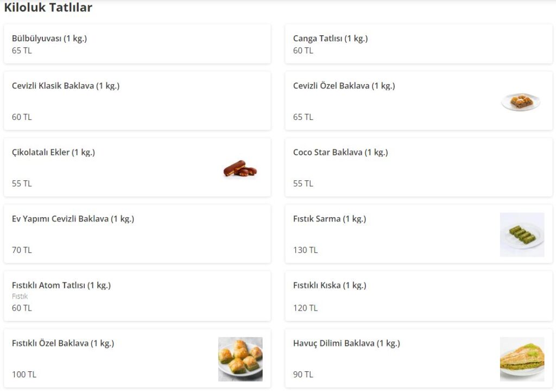Select Coco Star Baklava (1 kg.)

[x=340, y=153]
